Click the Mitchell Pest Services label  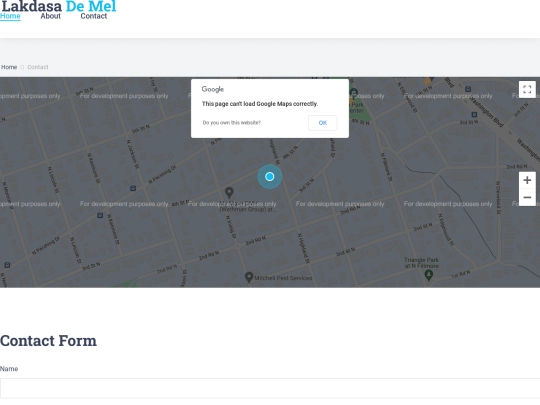(x=283, y=278)
